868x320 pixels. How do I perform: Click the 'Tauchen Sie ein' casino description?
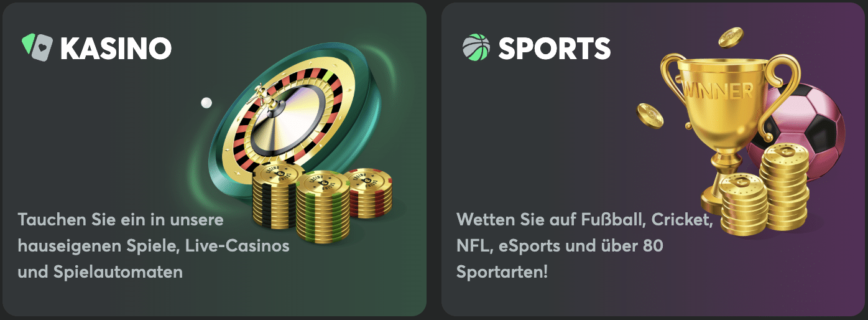(154, 246)
